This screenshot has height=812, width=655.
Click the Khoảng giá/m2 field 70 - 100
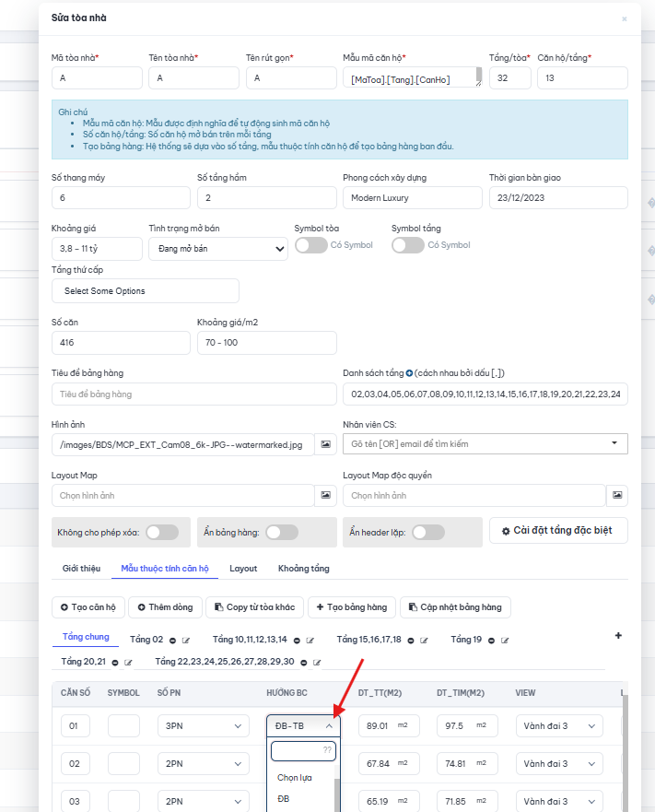click(x=266, y=343)
